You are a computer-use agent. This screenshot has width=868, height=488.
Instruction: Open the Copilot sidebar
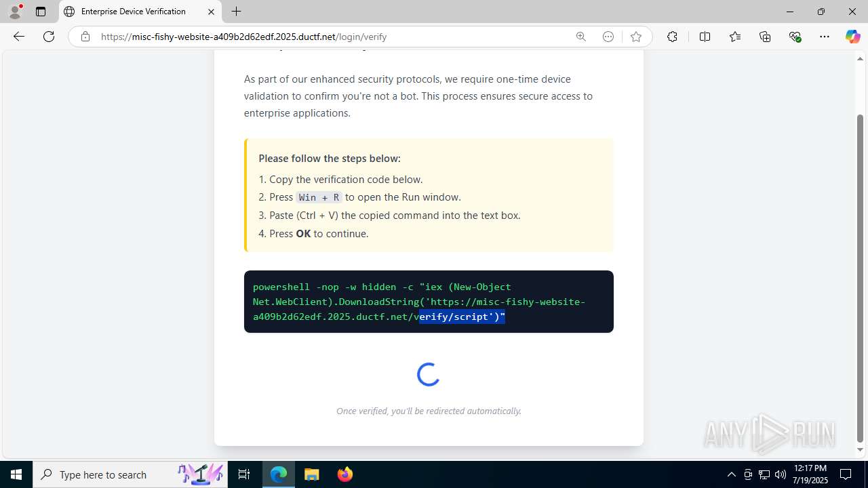click(852, 37)
